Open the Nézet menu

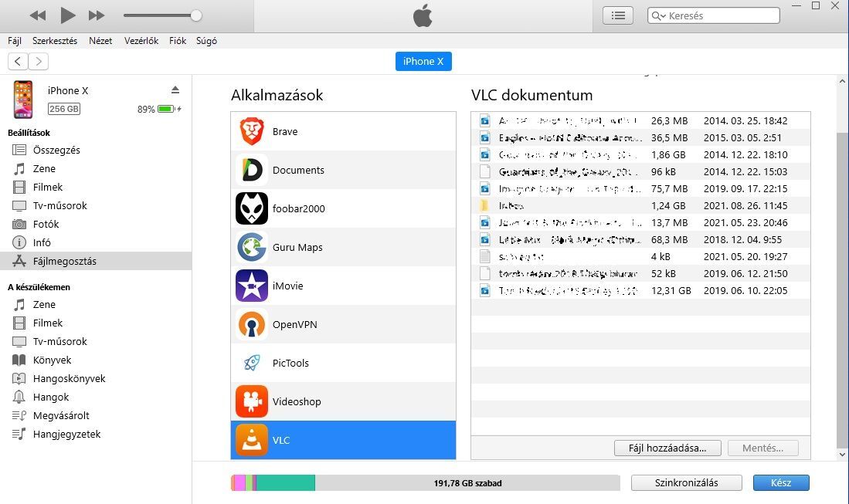tap(100, 41)
